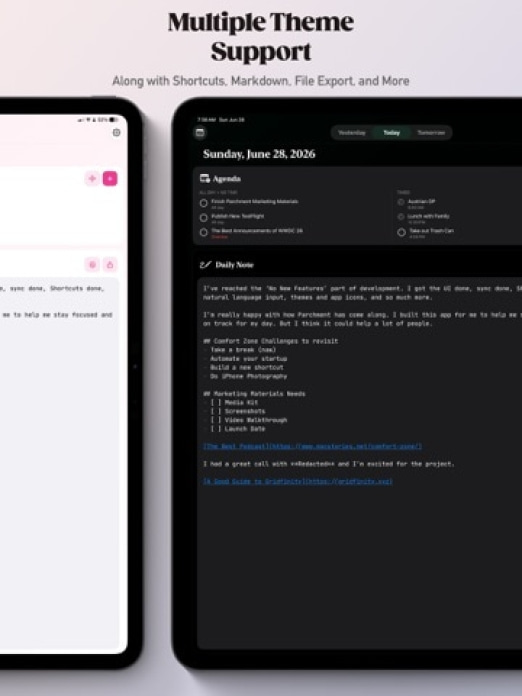Tap the solid pink plus button
The image size is (522, 696).
pyautogui.click(x=110, y=178)
